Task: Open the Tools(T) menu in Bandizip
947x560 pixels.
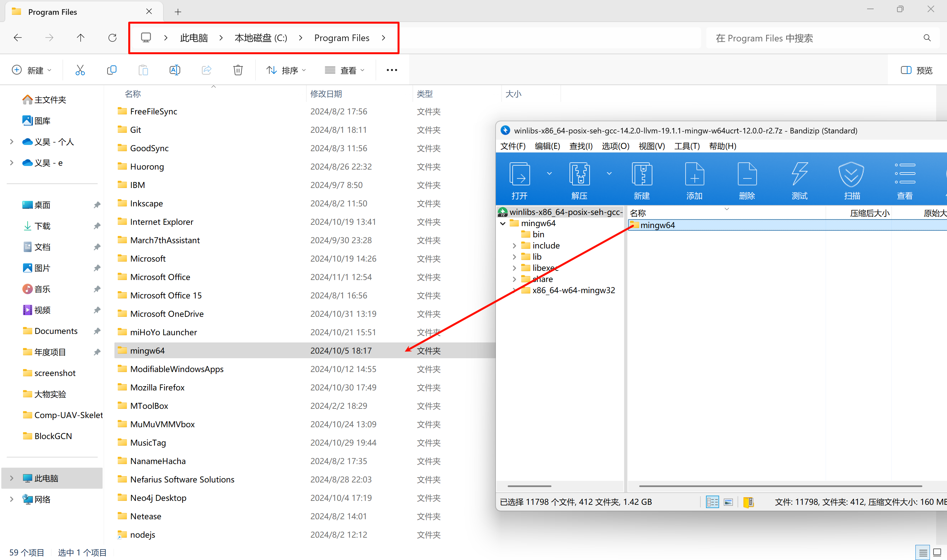Action: pyautogui.click(x=687, y=146)
